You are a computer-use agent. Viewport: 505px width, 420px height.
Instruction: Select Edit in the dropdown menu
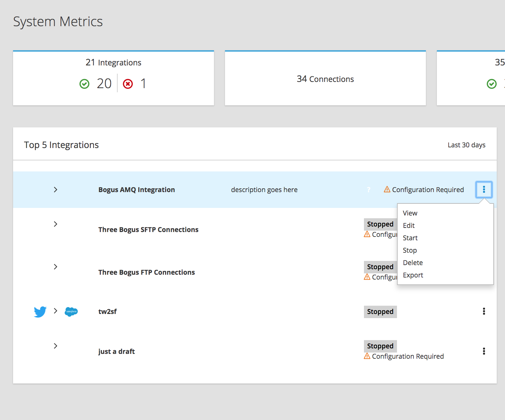click(409, 225)
